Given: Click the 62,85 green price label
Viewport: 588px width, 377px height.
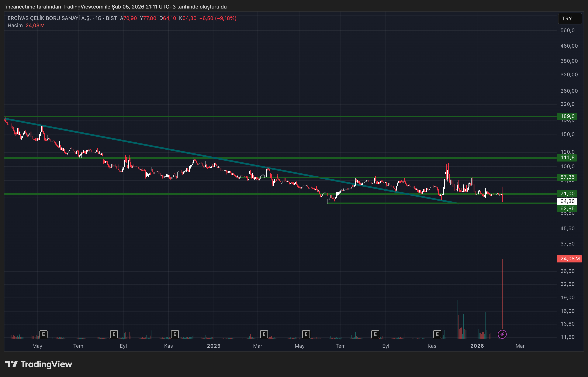Looking at the screenshot, I should (567, 208).
